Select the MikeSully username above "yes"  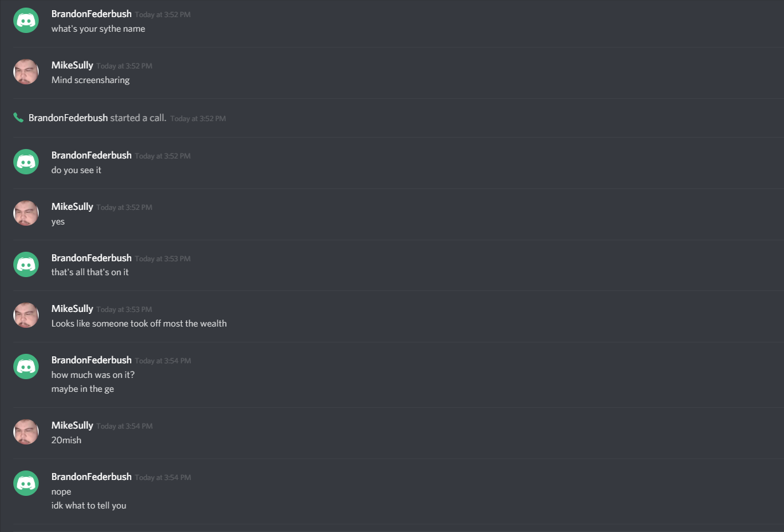pyautogui.click(x=72, y=207)
